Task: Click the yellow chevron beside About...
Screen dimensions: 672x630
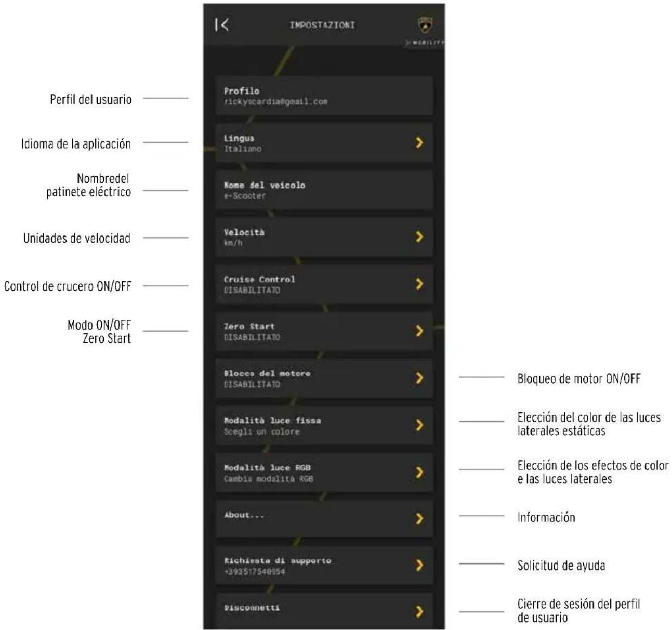Action: tap(419, 518)
